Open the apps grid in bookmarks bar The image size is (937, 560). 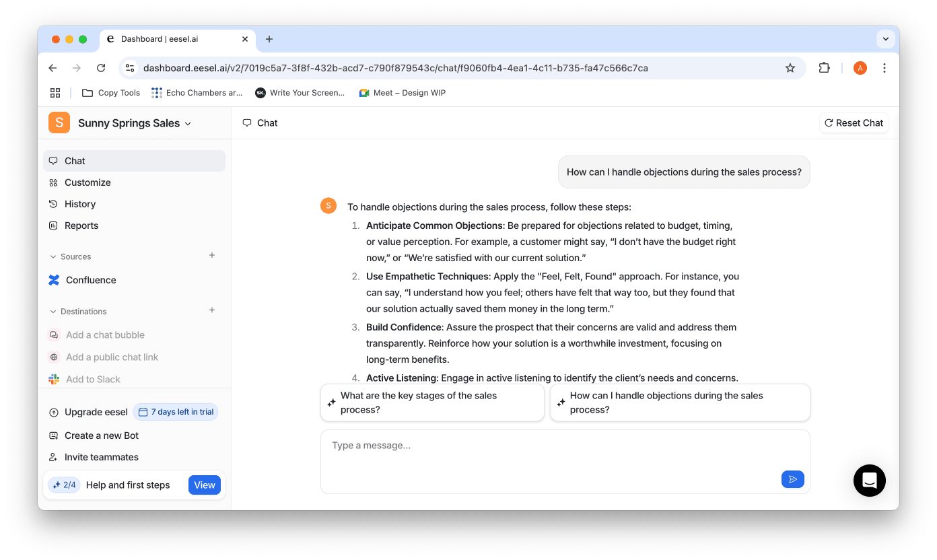tap(55, 93)
